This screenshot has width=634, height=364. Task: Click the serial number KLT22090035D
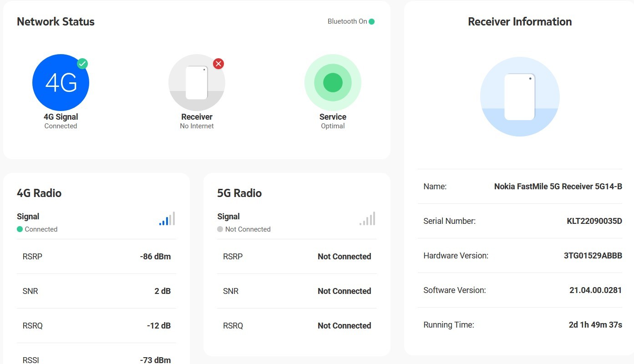594,221
